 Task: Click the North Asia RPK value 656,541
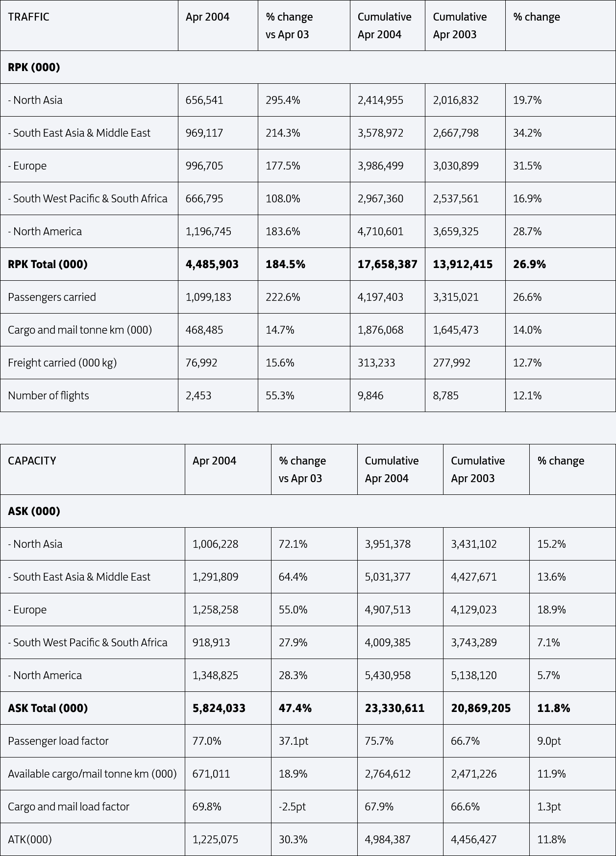coord(204,100)
